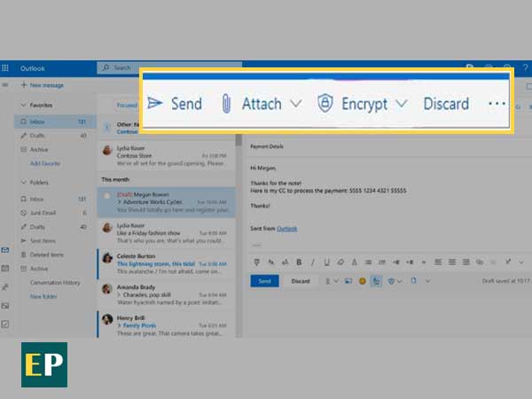This screenshot has width=532, height=399.
Task: Click the insert link icon
Action: coord(480,262)
